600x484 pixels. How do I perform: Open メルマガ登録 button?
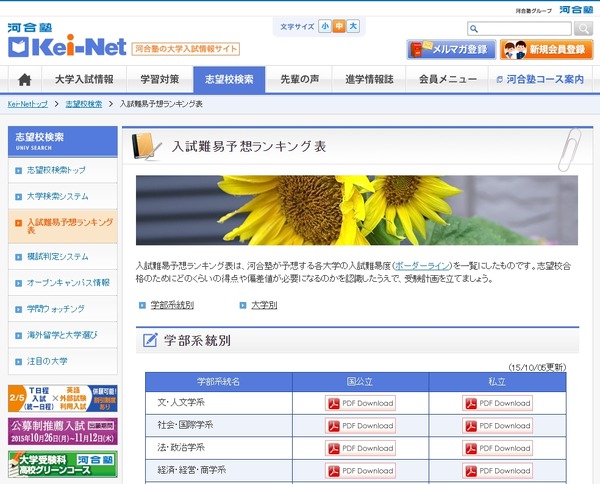point(451,49)
